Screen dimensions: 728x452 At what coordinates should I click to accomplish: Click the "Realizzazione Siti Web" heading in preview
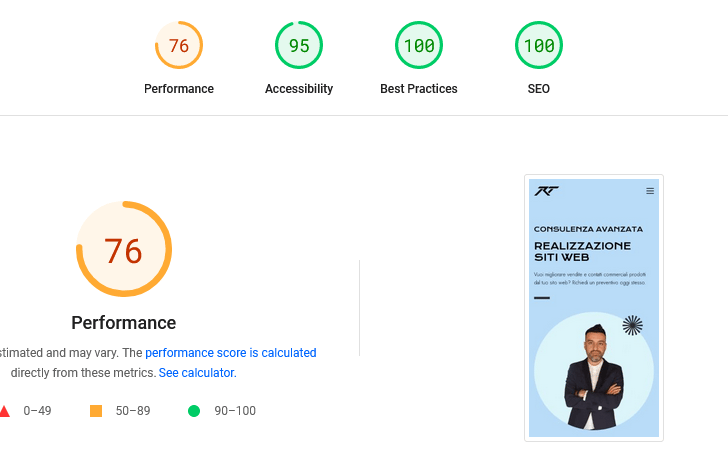pyautogui.click(x=582, y=251)
